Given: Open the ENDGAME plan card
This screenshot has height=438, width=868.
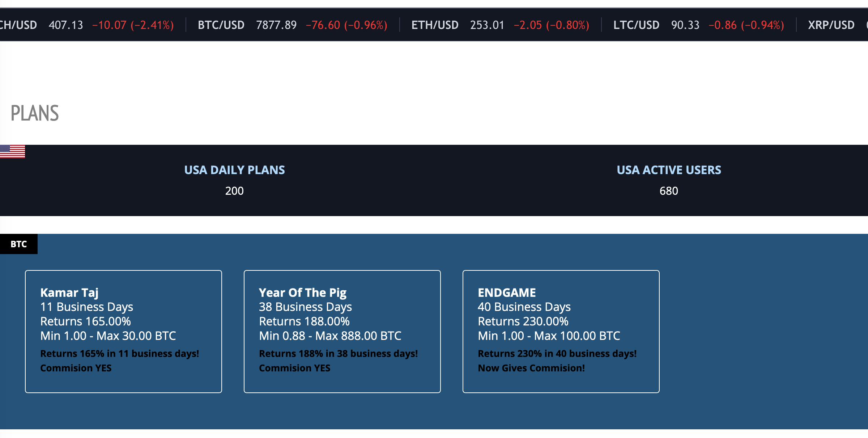Looking at the screenshot, I should pos(561,331).
